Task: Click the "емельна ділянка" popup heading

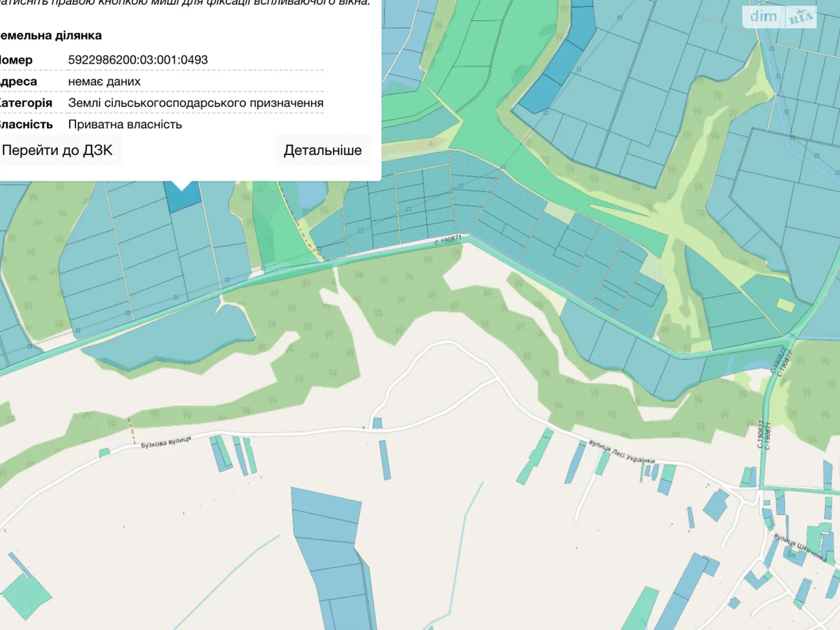Action: pyautogui.click(x=50, y=36)
